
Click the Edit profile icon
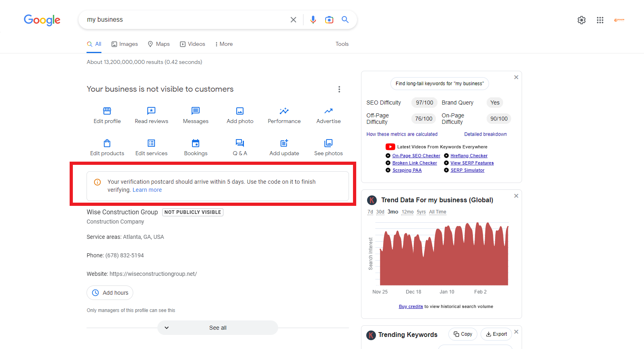[107, 111]
